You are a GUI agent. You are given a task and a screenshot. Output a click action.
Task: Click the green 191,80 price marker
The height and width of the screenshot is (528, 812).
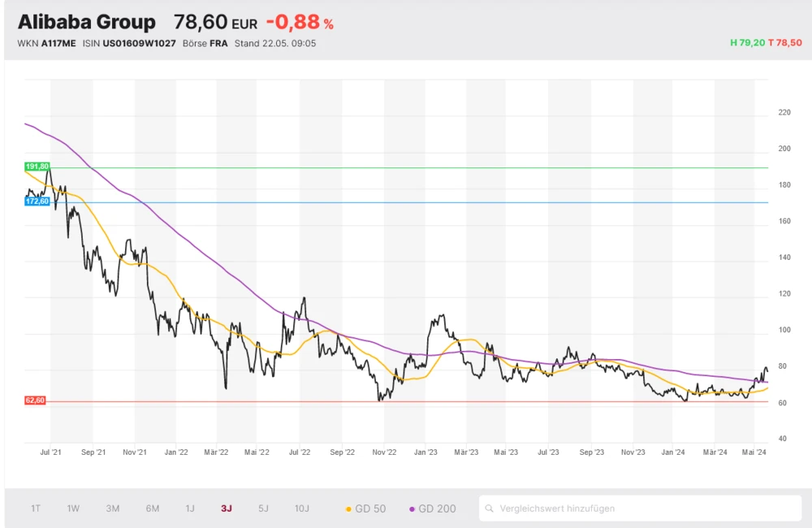tap(37, 167)
